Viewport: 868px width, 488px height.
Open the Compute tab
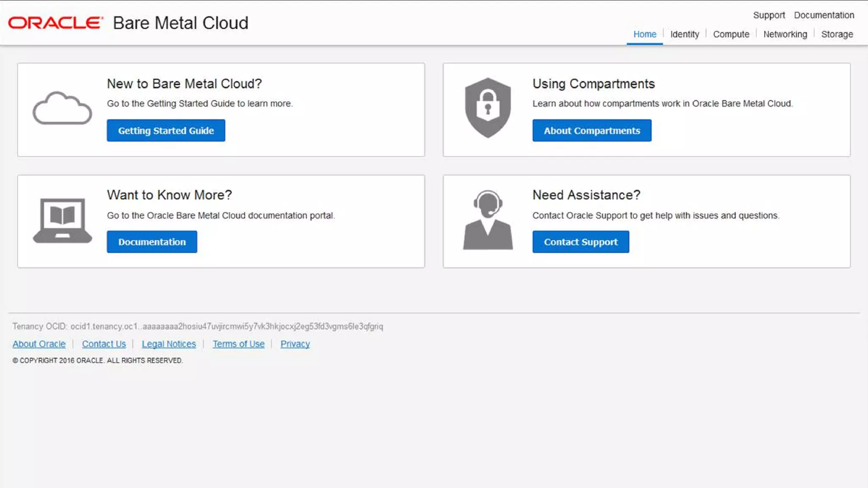[731, 34]
